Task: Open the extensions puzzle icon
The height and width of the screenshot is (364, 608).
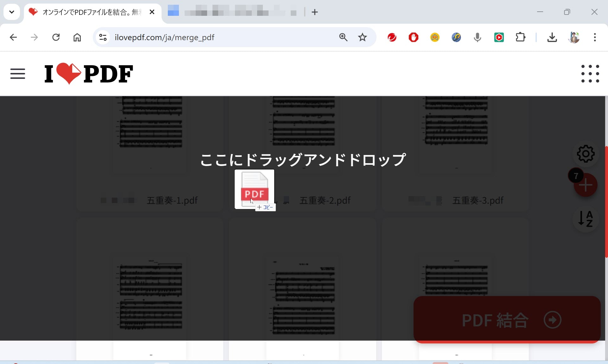Action: pyautogui.click(x=520, y=37)
